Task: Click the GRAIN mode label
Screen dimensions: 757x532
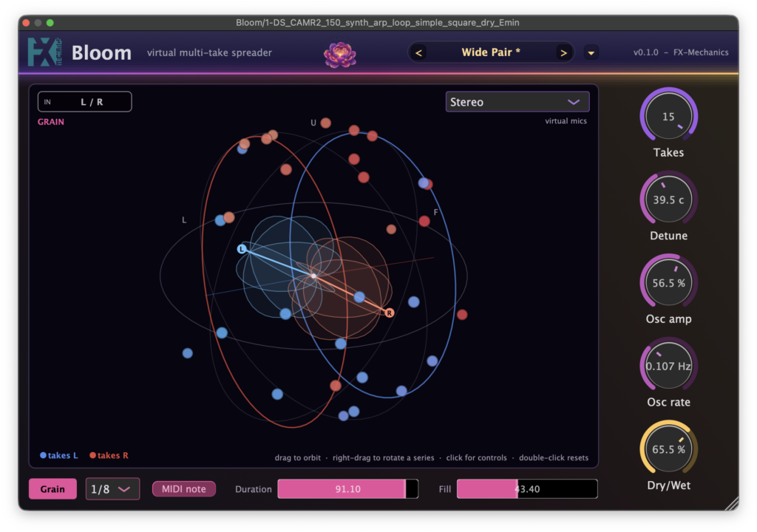Action: pos(51,122)
